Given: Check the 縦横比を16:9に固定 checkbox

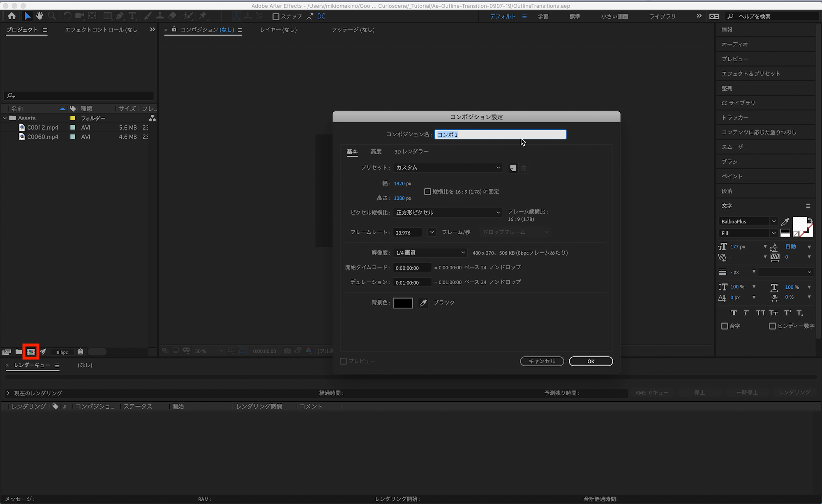Looking at the screenshot, I should tap(427, 191).
